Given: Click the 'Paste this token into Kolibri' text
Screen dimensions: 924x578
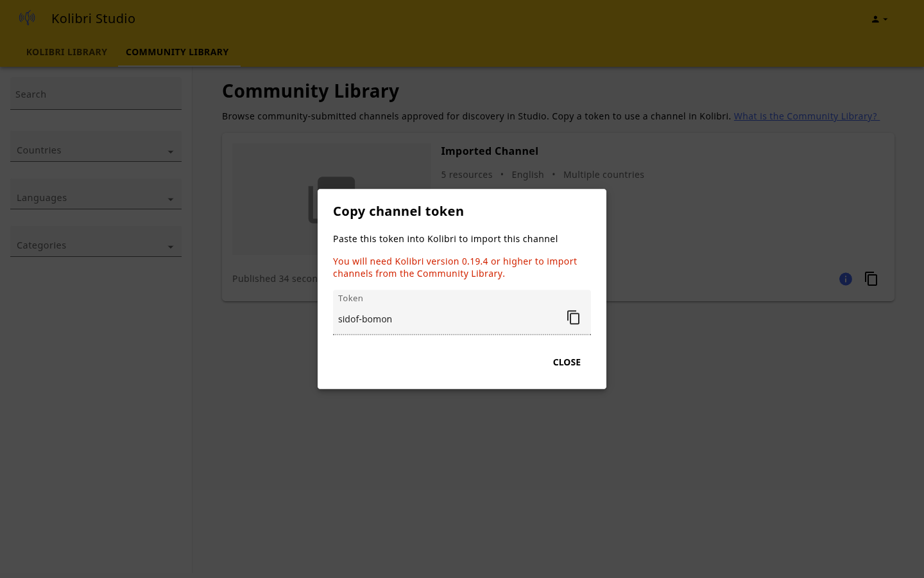Looking at the screenshot, I should 445,239.
